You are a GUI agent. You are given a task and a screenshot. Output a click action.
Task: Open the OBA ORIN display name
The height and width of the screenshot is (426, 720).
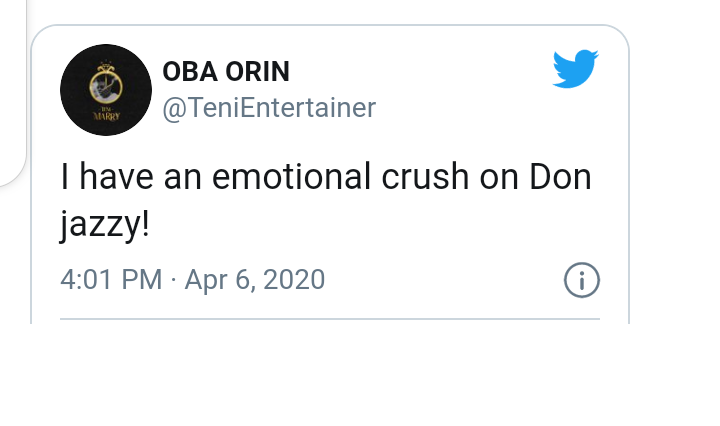click(226, 72)
